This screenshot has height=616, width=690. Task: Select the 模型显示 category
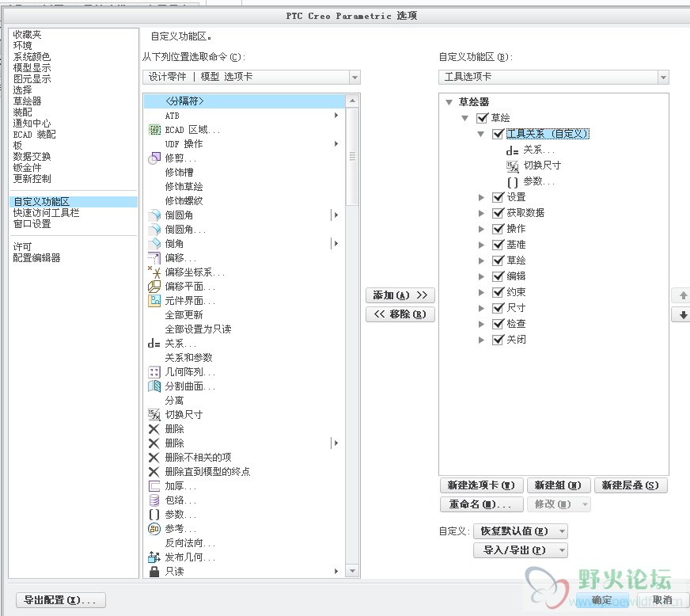32,68
